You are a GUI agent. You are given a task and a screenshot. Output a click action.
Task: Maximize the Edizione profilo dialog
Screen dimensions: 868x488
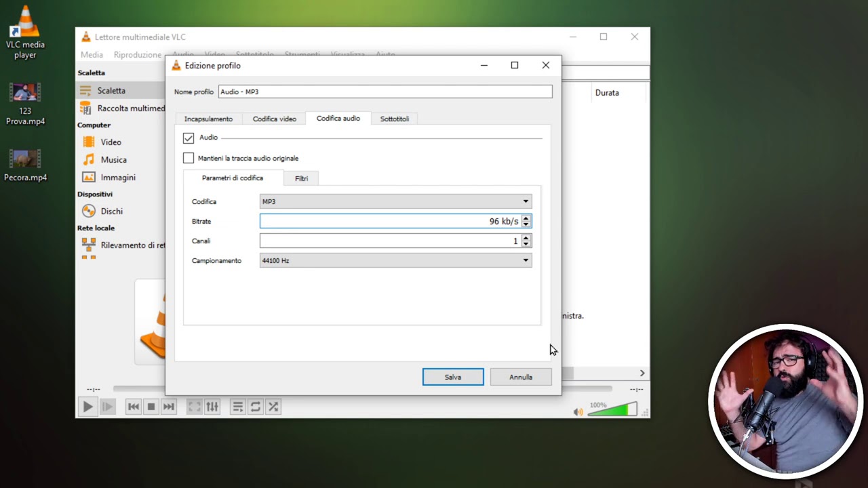[515, 65]
